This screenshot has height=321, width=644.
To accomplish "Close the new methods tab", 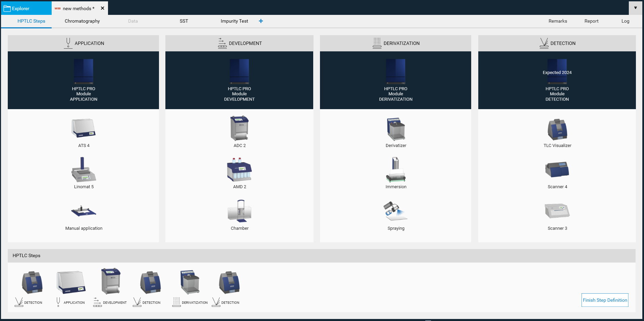I will coord(103,8).
